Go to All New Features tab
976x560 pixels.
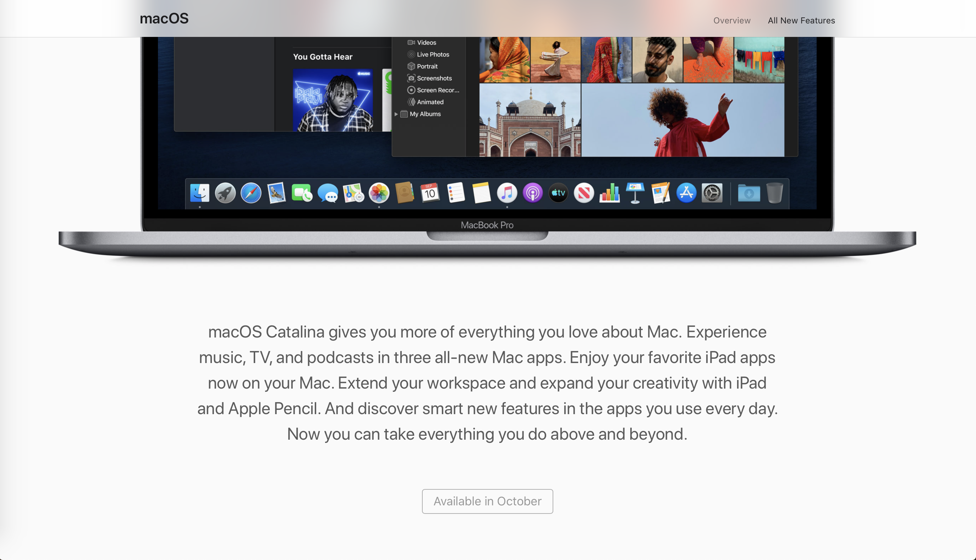click(x=801, y=20)
